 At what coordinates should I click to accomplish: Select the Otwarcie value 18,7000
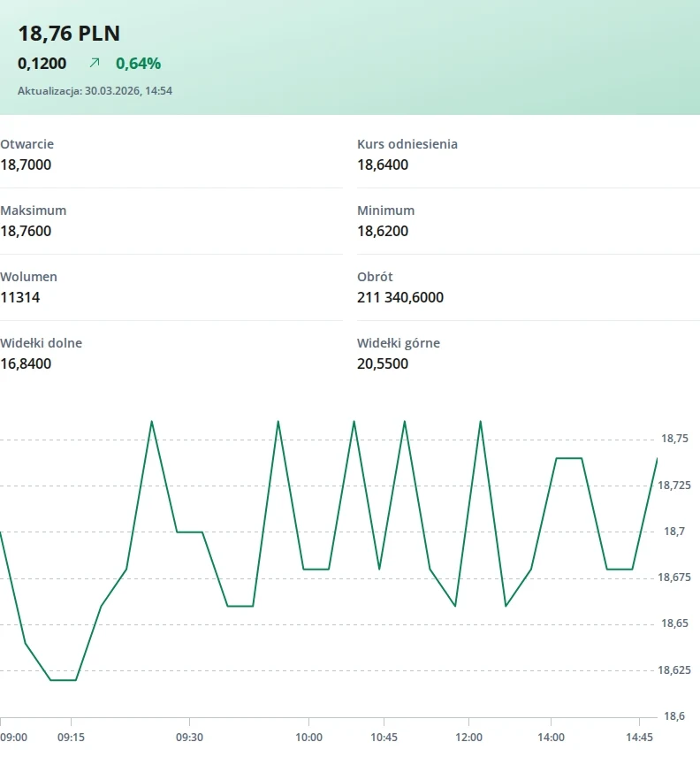click(26, 164)
